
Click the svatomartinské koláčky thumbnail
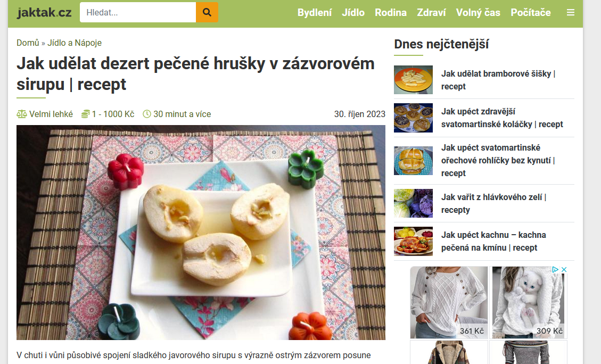[413, 118]
